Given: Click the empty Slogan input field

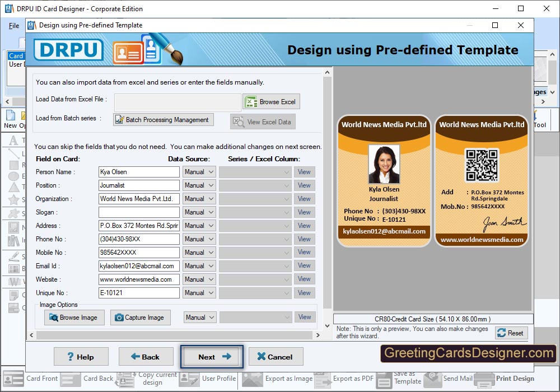Looking at the screenshot, I should (x=139, y=212).
